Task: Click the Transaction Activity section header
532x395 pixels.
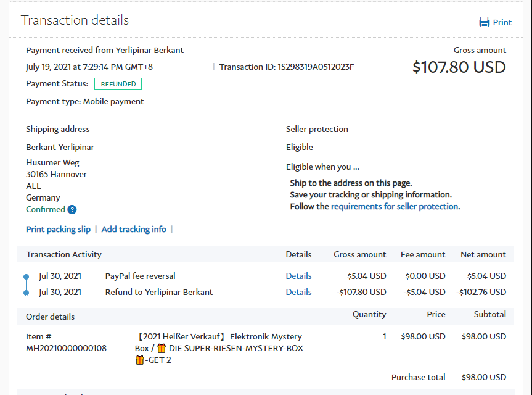Action: click(63, 254)
